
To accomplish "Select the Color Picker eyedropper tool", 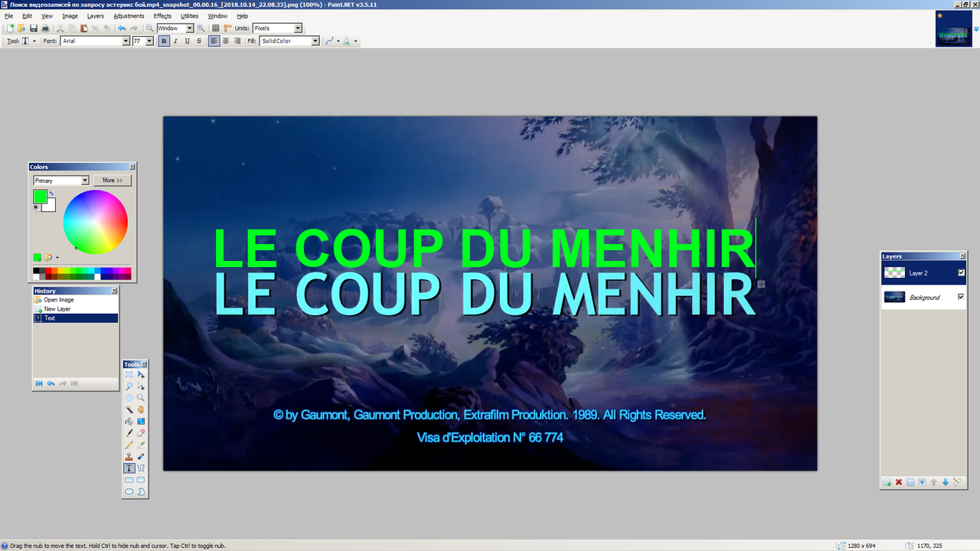I will click(141, 445).
